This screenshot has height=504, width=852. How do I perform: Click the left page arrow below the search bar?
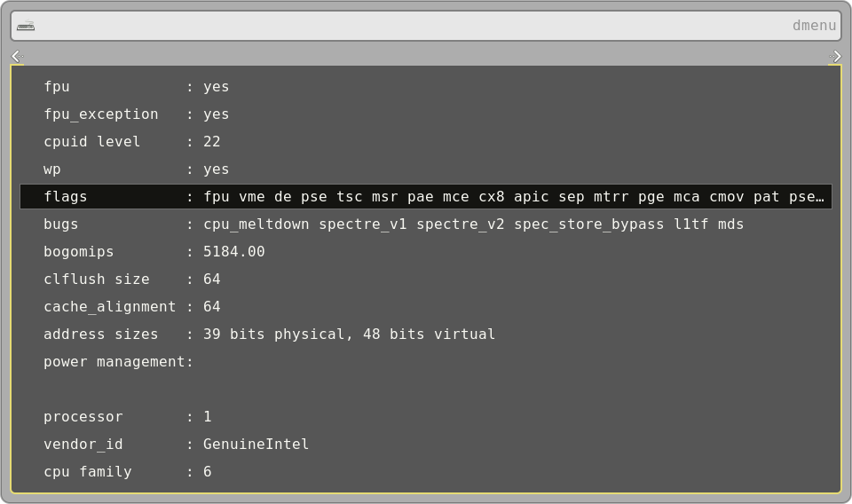coord(17,57)
